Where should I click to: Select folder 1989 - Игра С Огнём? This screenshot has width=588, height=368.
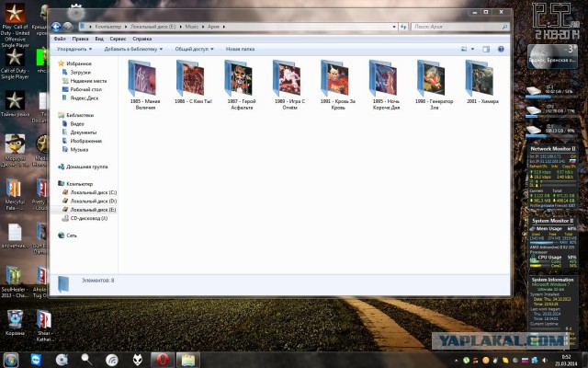click(x=289, y=85)
